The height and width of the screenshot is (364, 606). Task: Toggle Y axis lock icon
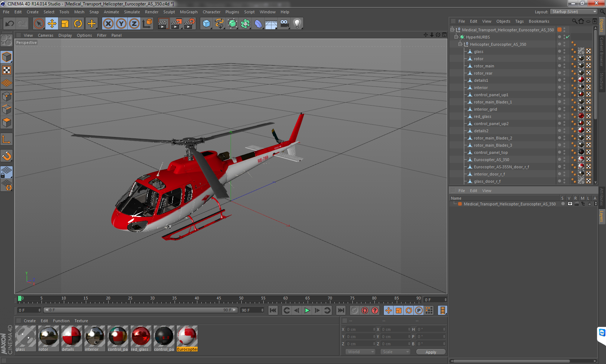pyautogui.click(x=121, y=24)
